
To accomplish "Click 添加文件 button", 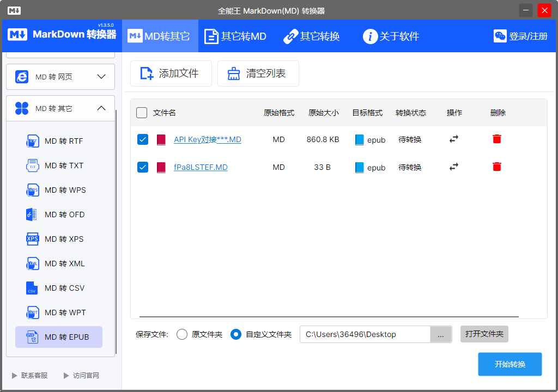I will 171,73.
